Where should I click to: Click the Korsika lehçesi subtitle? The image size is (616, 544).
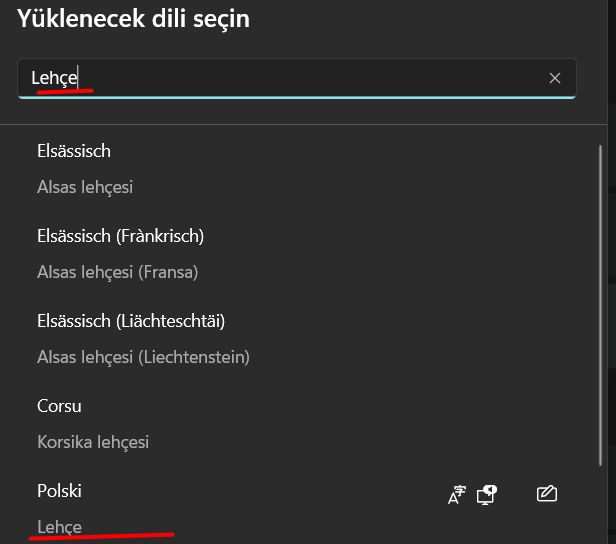(x=93, y=442)
